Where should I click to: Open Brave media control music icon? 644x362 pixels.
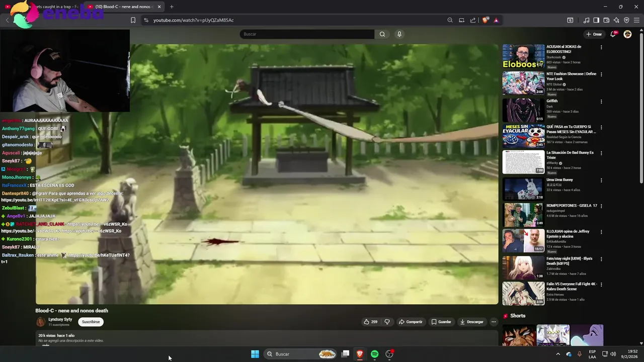click(x=586, y=20)
